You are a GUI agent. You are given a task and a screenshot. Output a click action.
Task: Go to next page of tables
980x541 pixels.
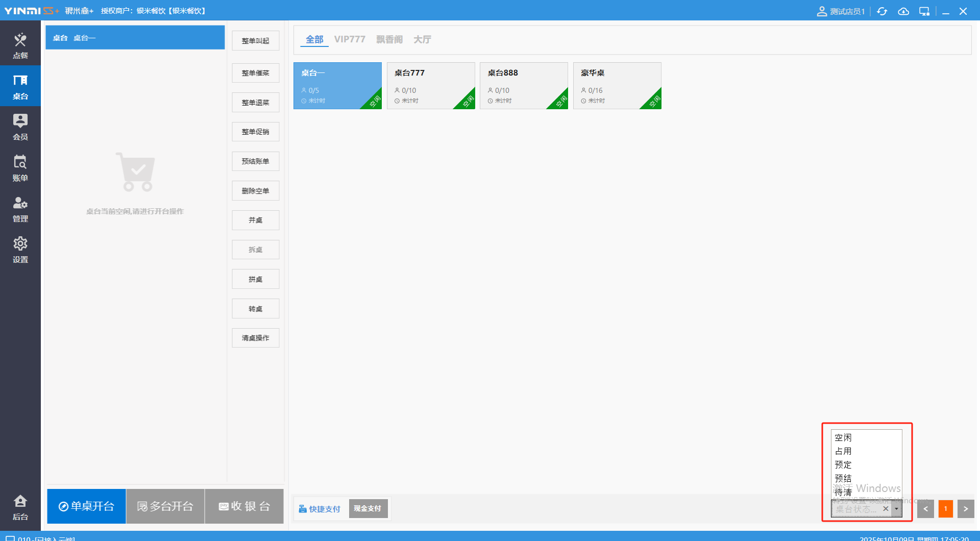[x=965, y=509]
